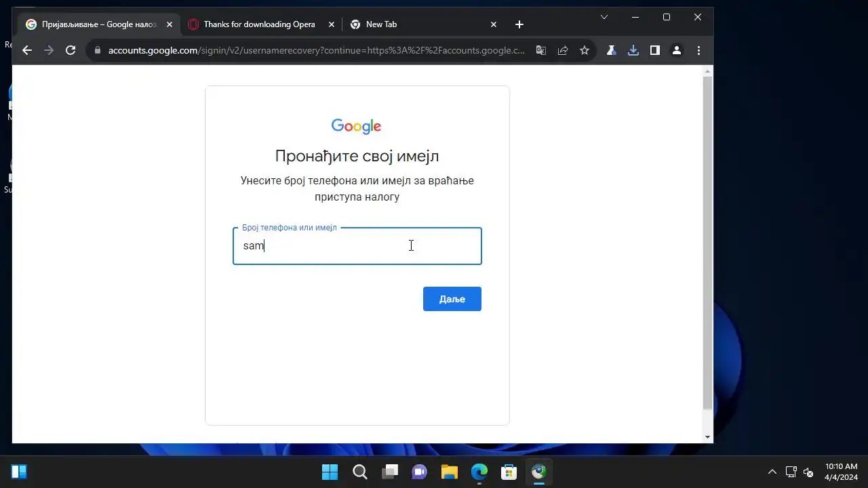Open File Explorer from the taskbar
Viewport: 868px width, 488px height.
click(x=450, y=472)
